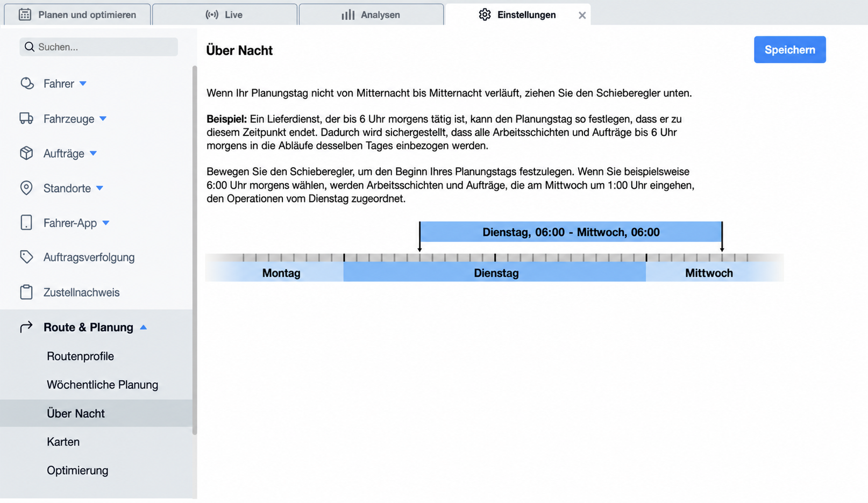Open Wöchentliche Planung settings

click(102, 385)
